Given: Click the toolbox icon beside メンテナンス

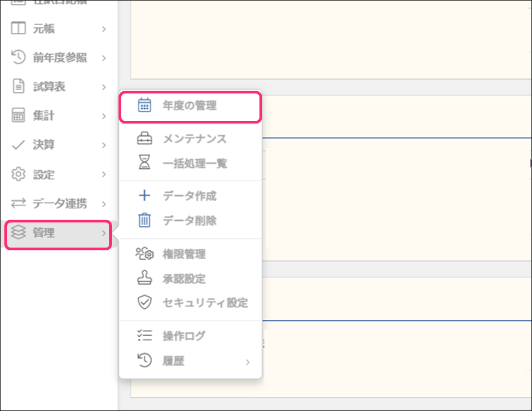Looking at the screenshot, I should click(144, 139).
